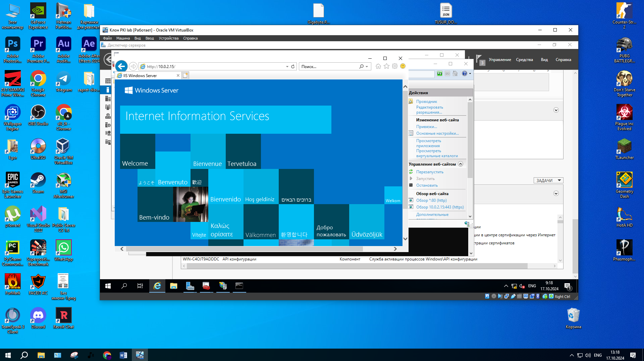Open the Internet Explorer home page icon

tap(378, 66)
